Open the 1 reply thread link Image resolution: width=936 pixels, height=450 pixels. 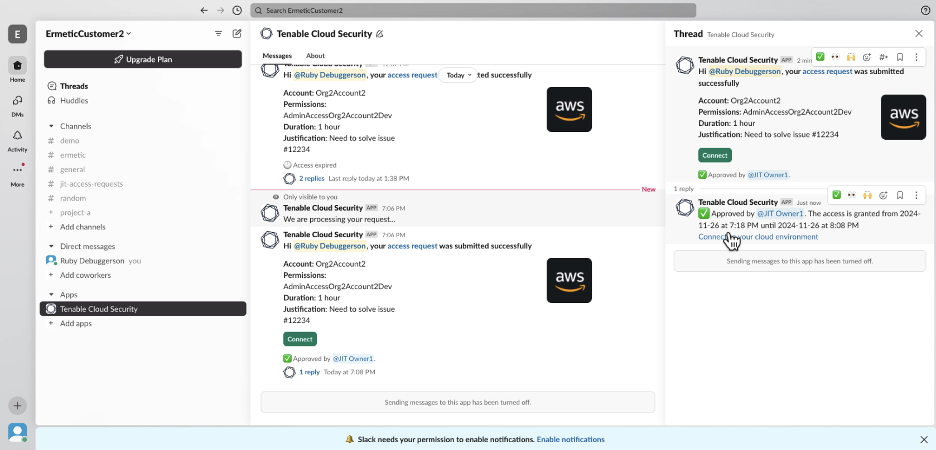coord(309,372)
